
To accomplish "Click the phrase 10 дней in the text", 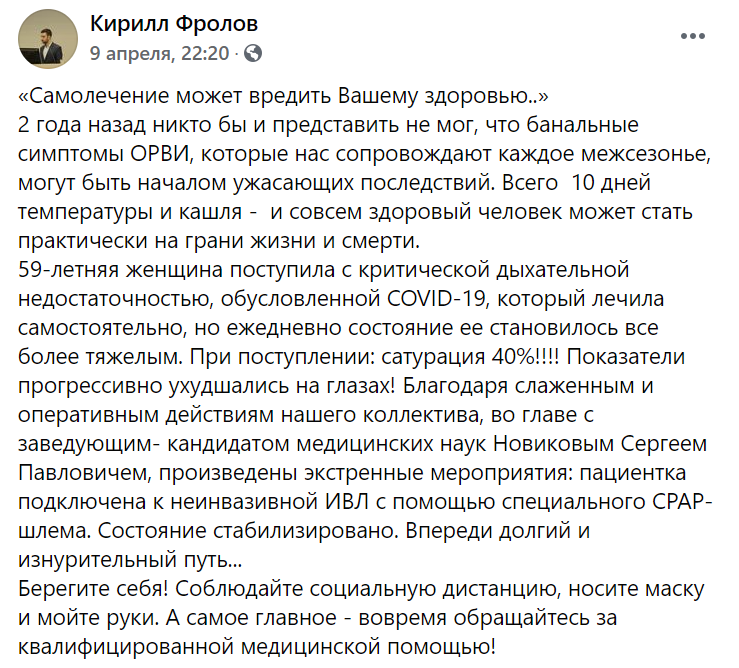I will click(x=611, y=183).
